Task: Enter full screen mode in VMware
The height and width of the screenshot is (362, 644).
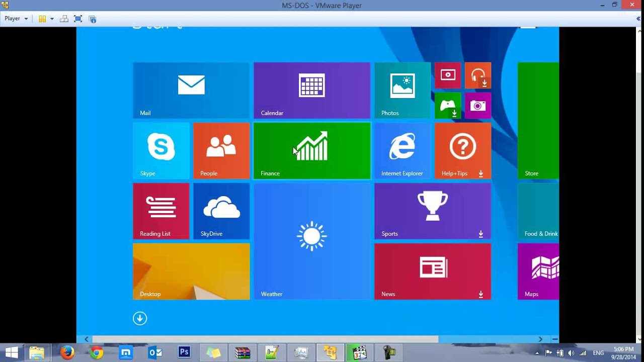Action: (x=78, y=19)
